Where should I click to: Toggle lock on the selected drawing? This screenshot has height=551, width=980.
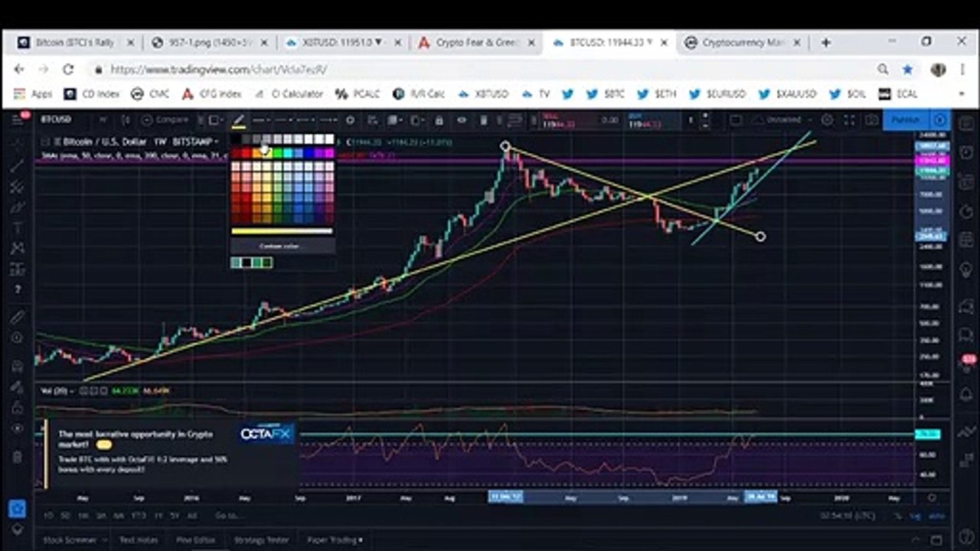tap(439, 120)
